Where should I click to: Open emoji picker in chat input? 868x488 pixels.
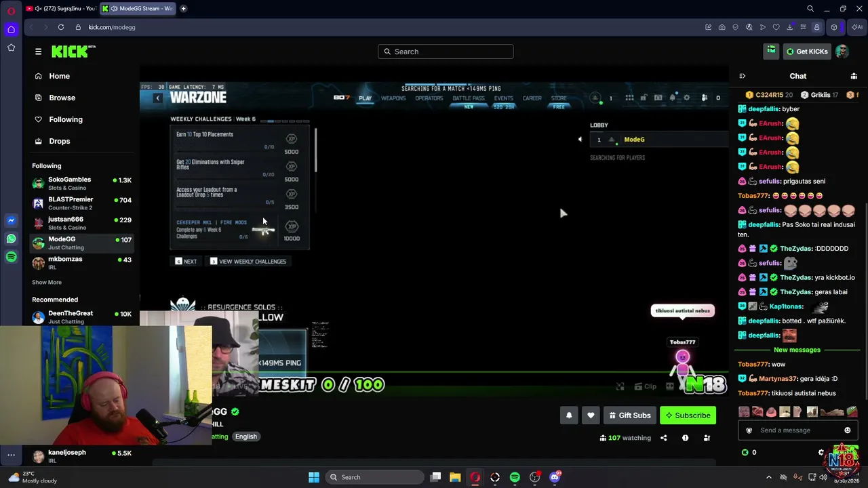point(847,430)
